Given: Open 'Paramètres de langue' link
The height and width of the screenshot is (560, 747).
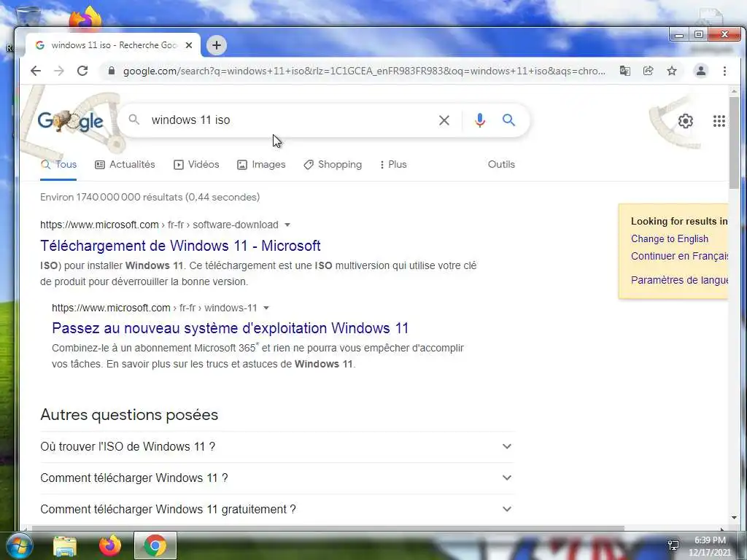Looking at the screenshot, I should point(679,280).
